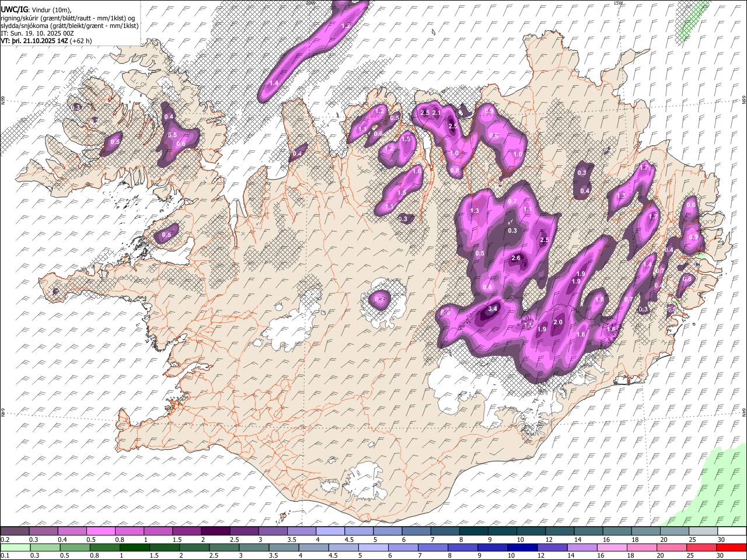Click the slydda/snjókoma legend description line

69,26
